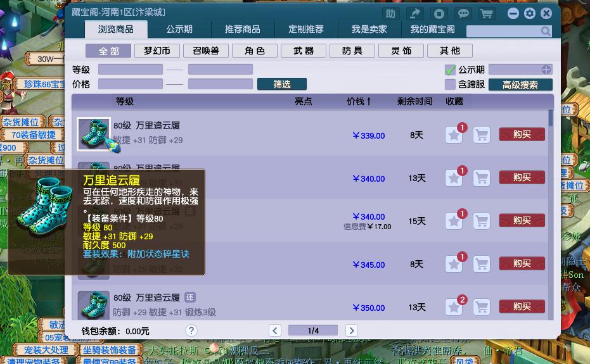Screen dimensions: 590x364
Task: Select the 武器 category filter
Action: click(304, 51)
